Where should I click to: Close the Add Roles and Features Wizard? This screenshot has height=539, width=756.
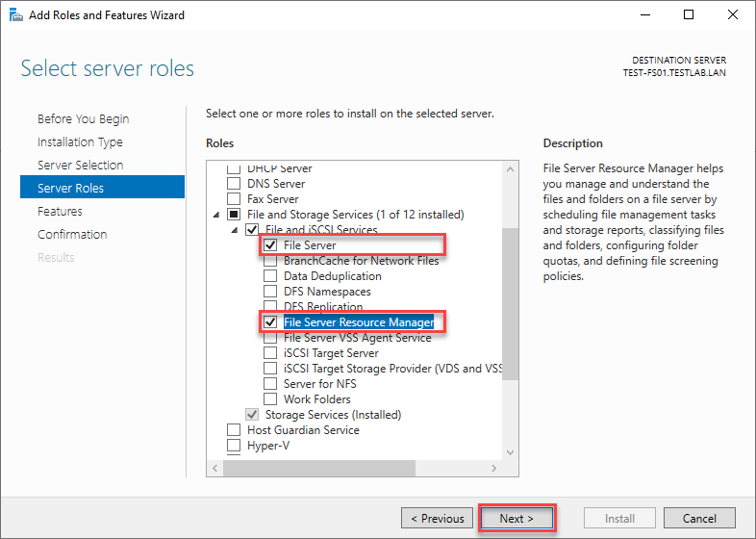[x=732, y=14]
